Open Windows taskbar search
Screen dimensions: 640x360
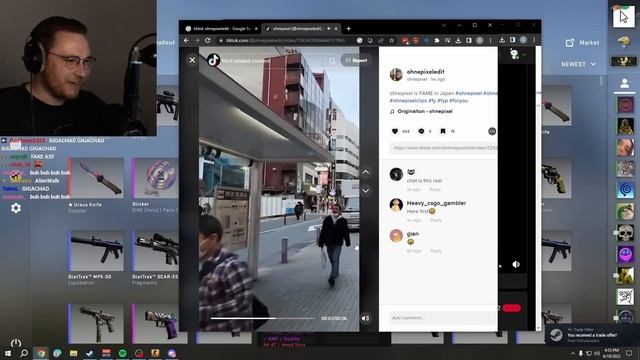click(24, 353)
